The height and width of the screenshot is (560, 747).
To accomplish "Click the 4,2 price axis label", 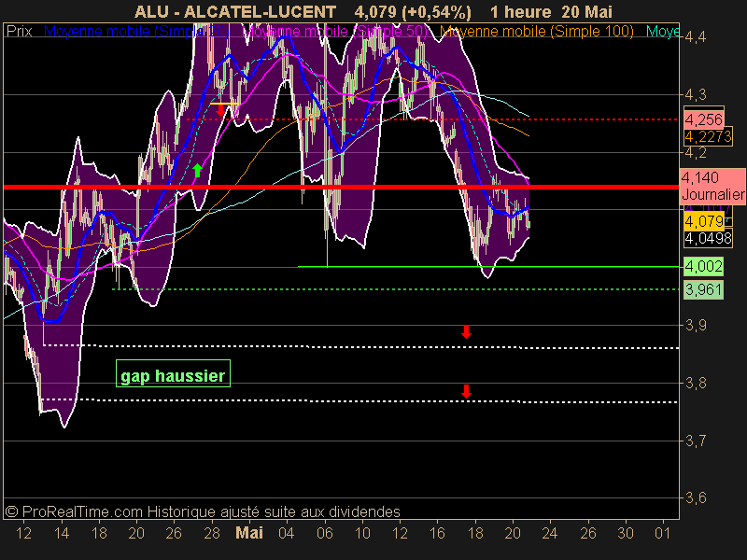I will tap(696, 152).
